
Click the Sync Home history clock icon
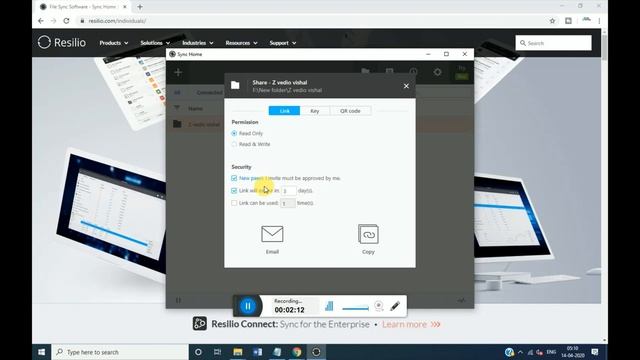tap(413, 72)
